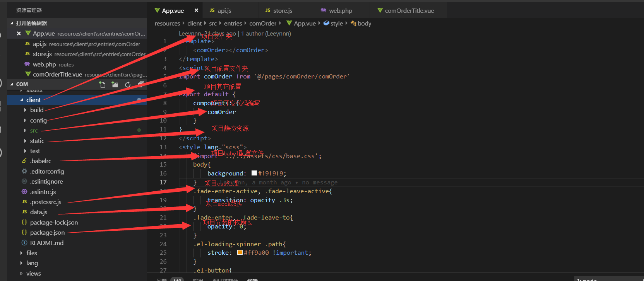Click the New File icon in explorer header
The image size is (644, 281).
(x=102, y=84)
